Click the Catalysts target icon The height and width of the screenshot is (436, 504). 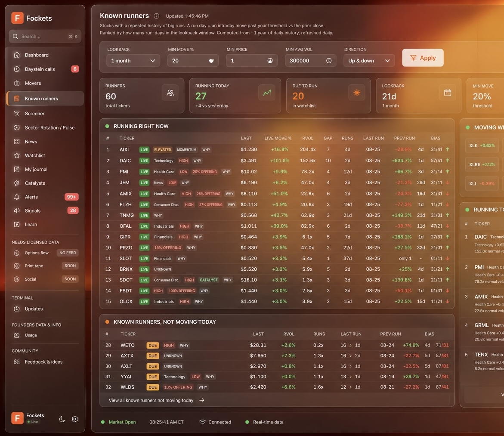tap(17, 183)
